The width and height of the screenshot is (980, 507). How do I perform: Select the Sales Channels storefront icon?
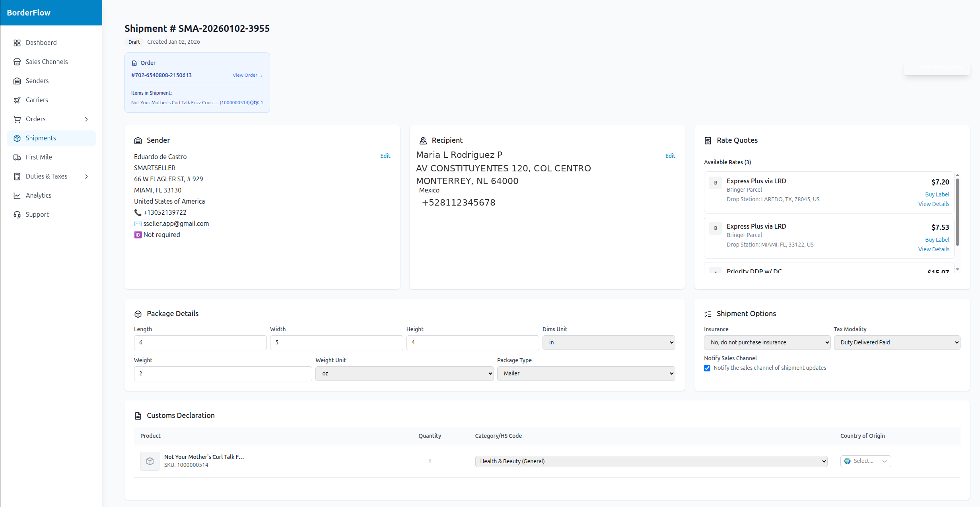click(17, 62)
